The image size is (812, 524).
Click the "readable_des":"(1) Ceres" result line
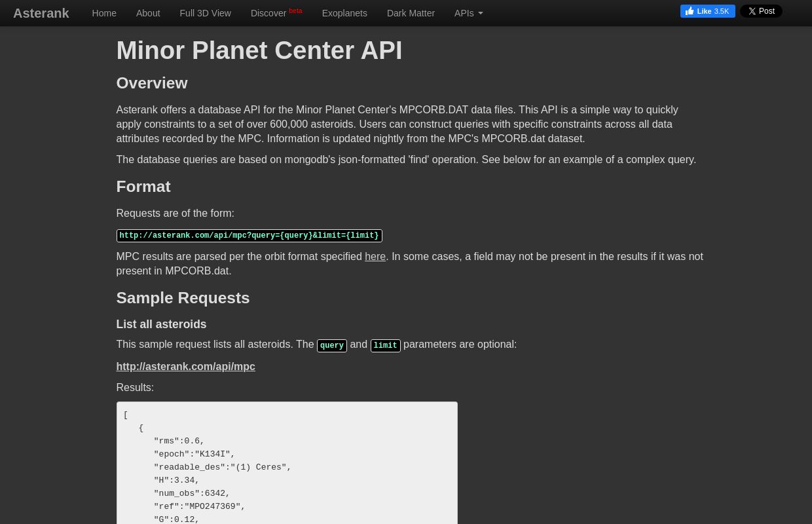click(223, 467)
